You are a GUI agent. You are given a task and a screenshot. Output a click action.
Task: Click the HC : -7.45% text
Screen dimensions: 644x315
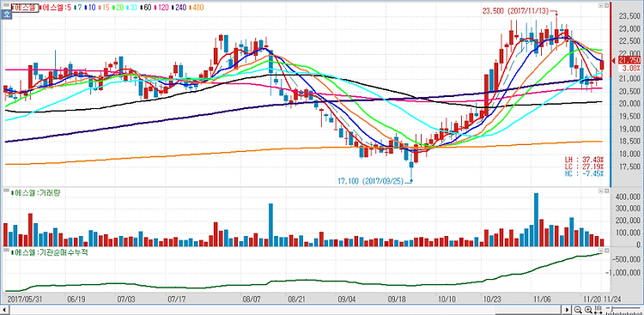pos(585,173)
